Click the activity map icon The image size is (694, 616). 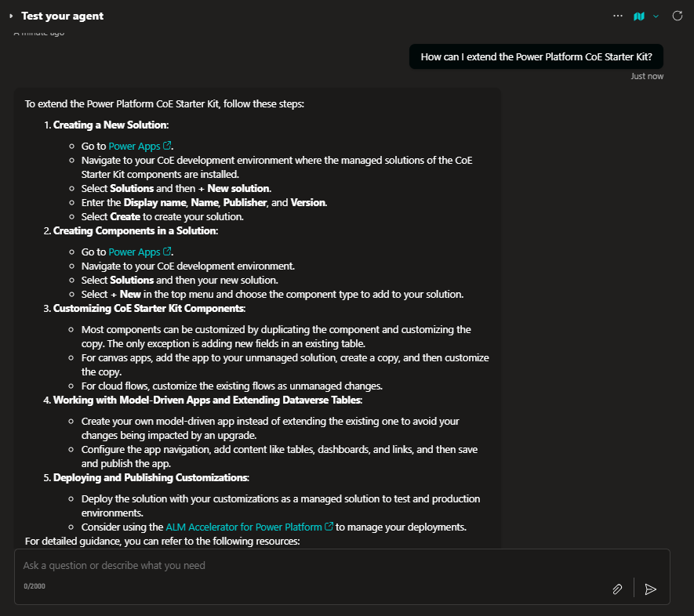click(x=638, y=16)
